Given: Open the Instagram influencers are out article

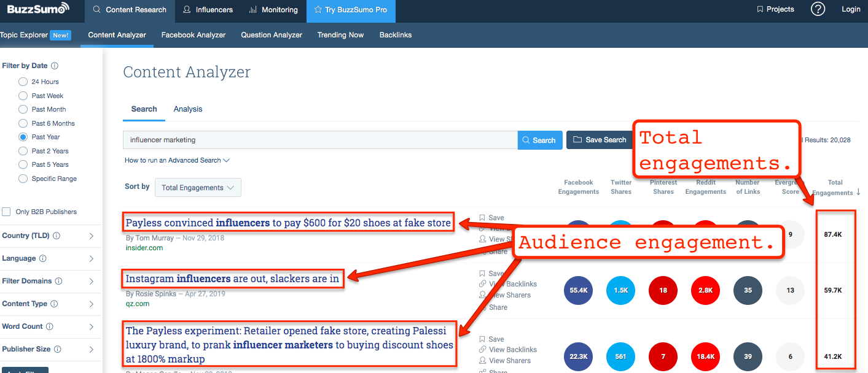Looking at the screenshot, I should 232,279.
